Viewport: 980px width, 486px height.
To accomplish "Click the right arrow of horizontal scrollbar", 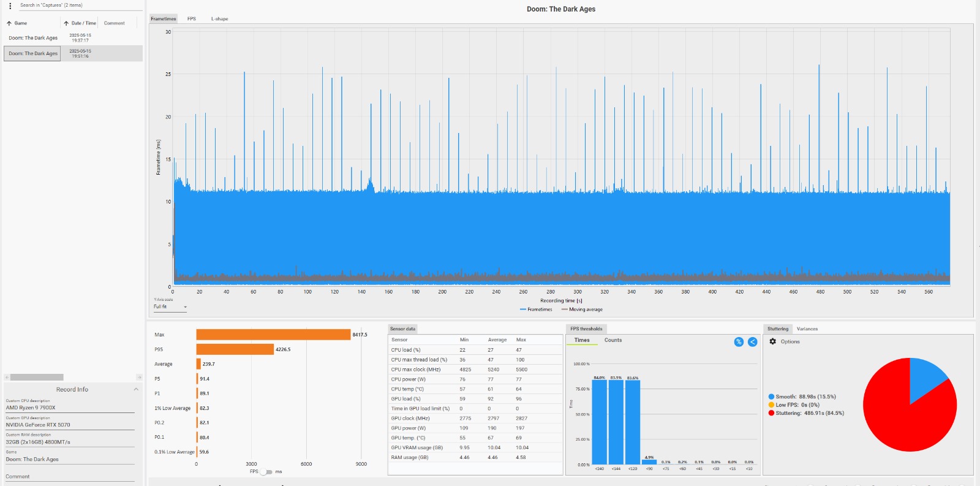I will 140,378.
